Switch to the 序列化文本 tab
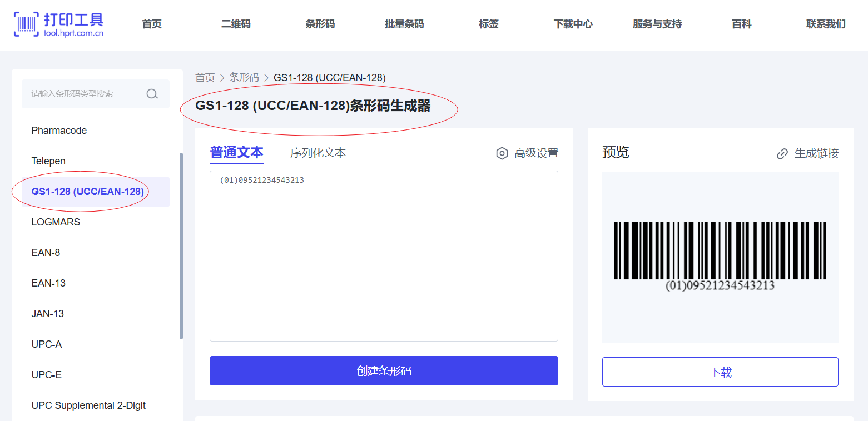868x421 pixels. pos(318,153)
